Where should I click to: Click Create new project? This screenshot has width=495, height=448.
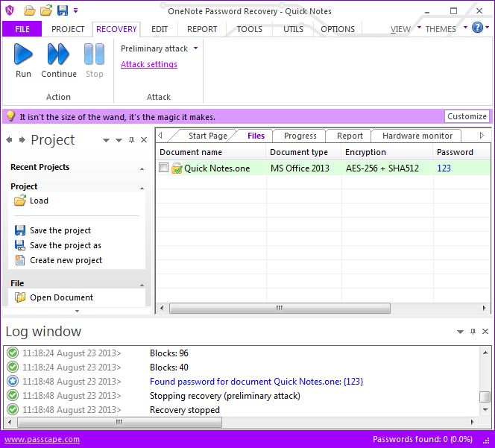pyautogui.click(x=66, y=260)
